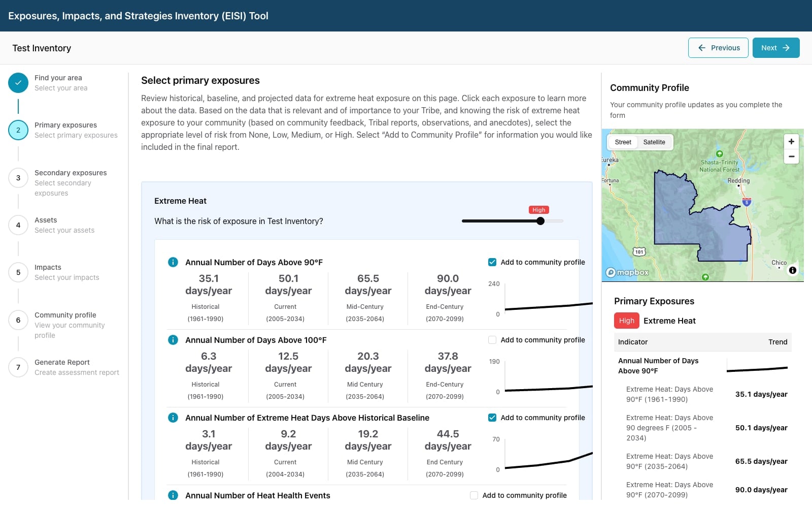Click the Next button
The height and width of the screenshot is (508, 812).
(776, 48)
